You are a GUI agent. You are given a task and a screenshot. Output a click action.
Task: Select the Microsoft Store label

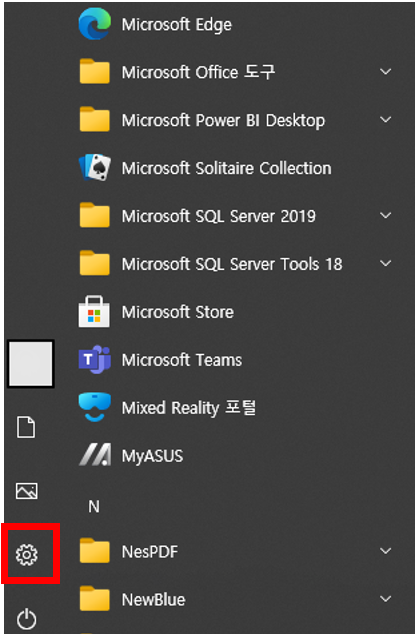click(x=178, y=312)
